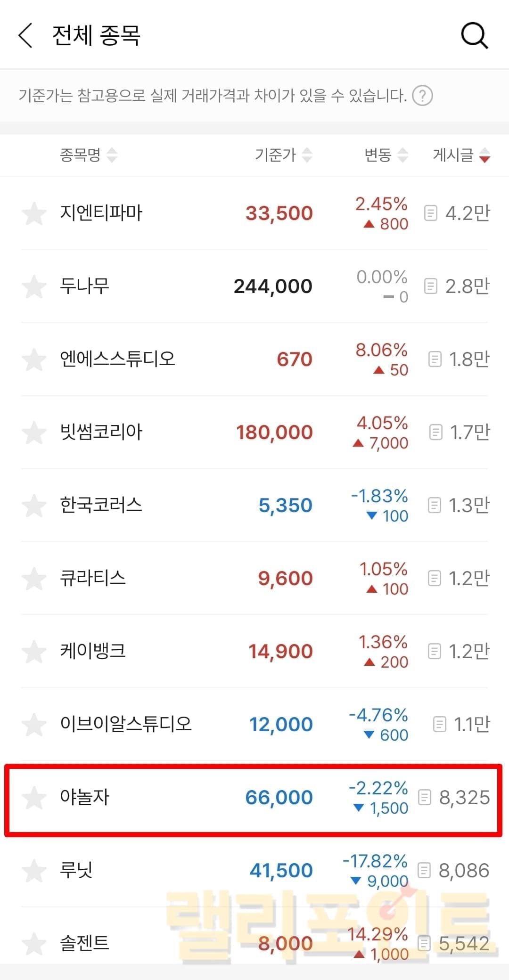509x980 pixels.
Task: Tap the back arrow icon
Action: click(25, 36)
